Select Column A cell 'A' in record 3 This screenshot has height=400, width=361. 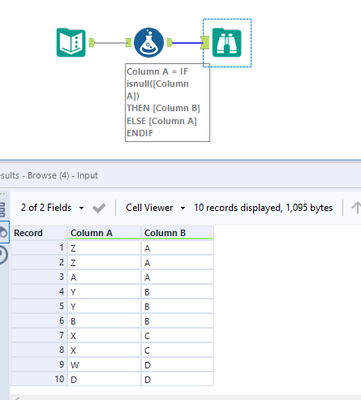[104, 277]
